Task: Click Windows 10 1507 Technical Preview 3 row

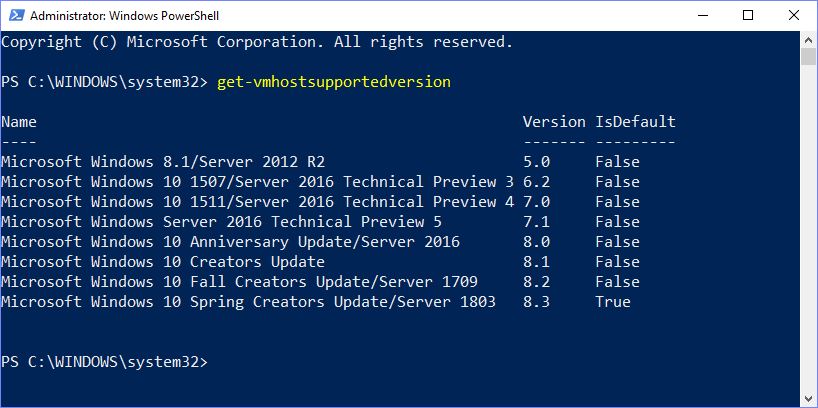Action: (320, 182)
